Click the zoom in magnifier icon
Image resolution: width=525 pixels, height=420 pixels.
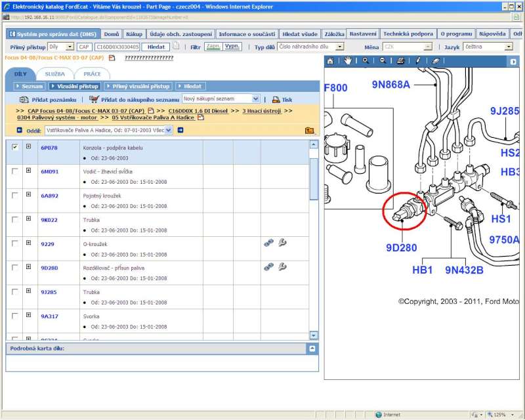[x=365, y=61]
